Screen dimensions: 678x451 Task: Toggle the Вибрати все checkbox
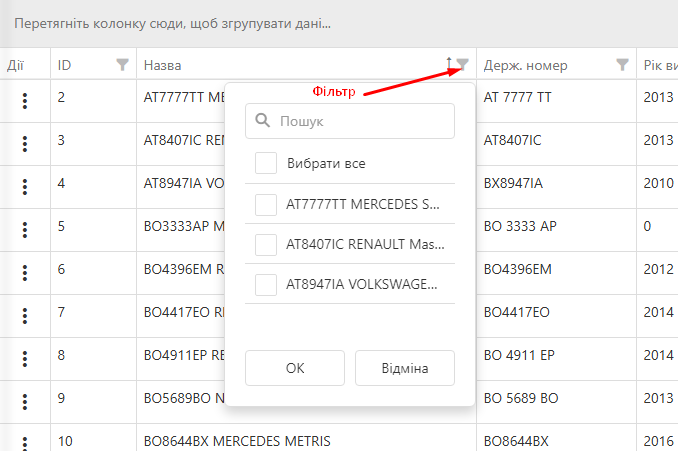click(266, 163)
